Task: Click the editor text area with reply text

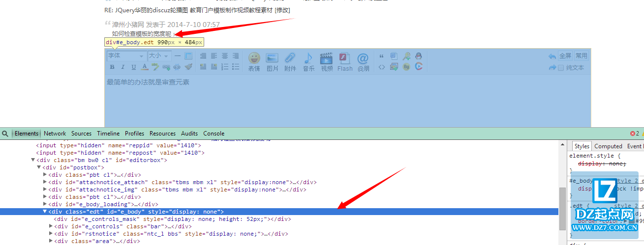Action: [x=347, y=101]
